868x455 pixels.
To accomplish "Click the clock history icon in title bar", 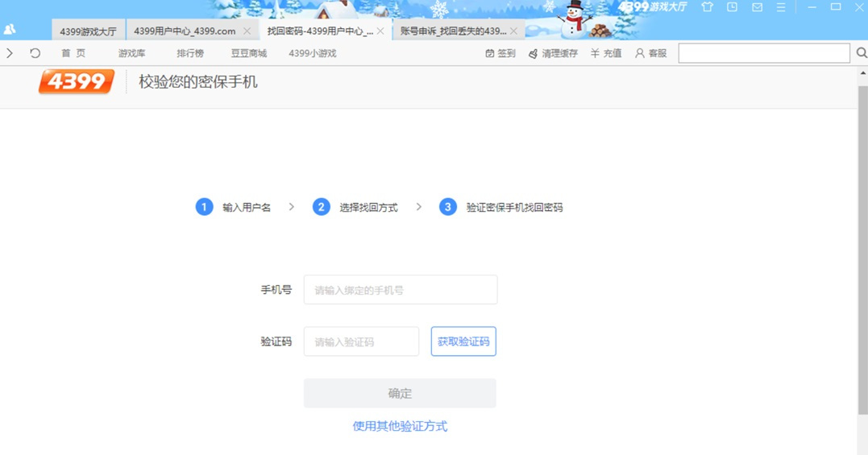I will (x=732, y=7).
